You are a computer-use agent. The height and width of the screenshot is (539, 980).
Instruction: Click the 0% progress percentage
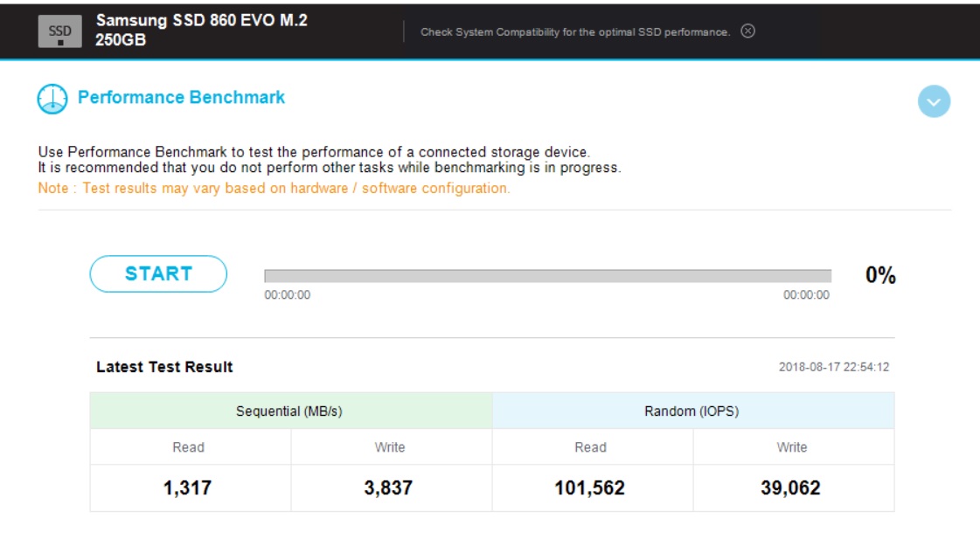[x=880, y=275]
